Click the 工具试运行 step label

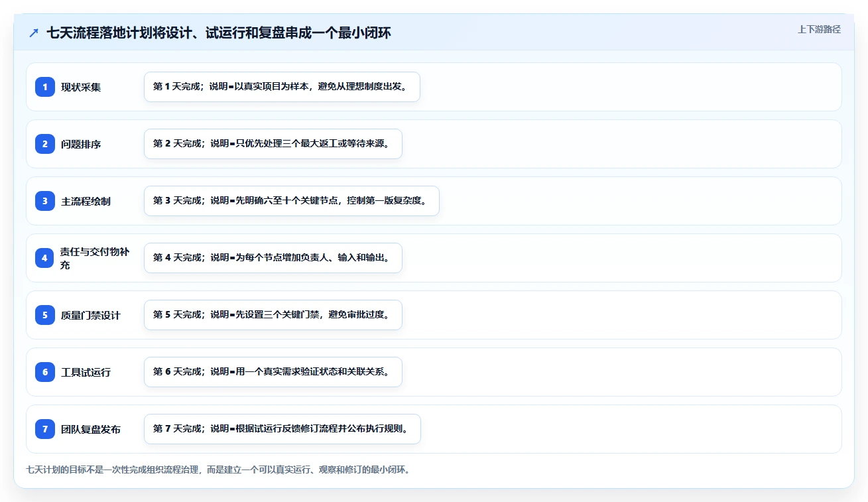86,372
